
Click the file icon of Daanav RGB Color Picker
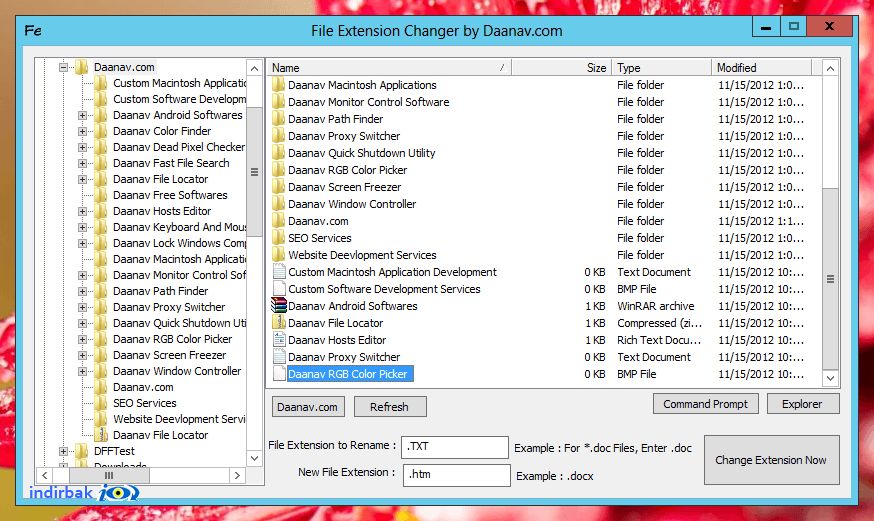point(279,374)
